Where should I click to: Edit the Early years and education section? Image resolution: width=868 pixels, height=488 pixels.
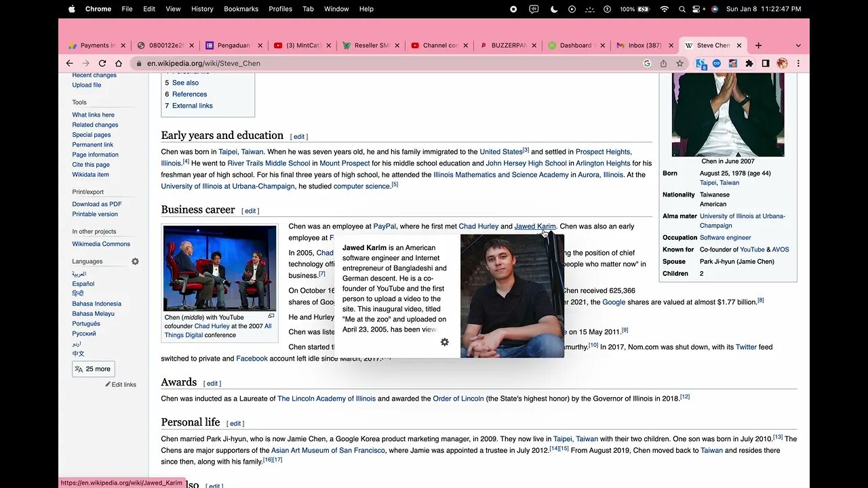(299, 136)
